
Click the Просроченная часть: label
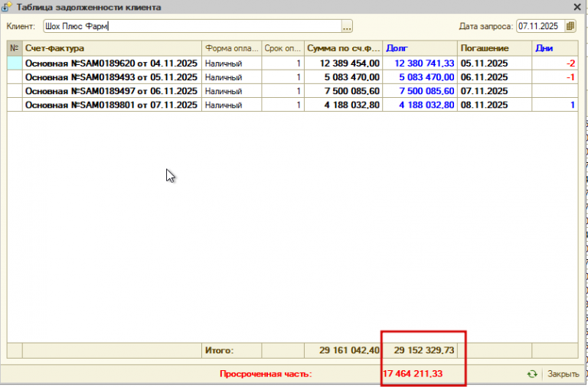coord(266,374)
